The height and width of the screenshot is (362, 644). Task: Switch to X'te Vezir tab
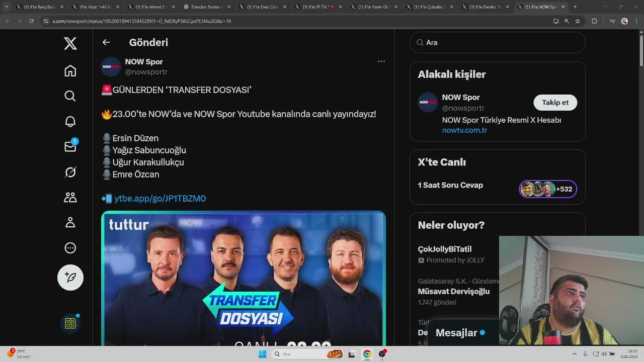point(96,7)
